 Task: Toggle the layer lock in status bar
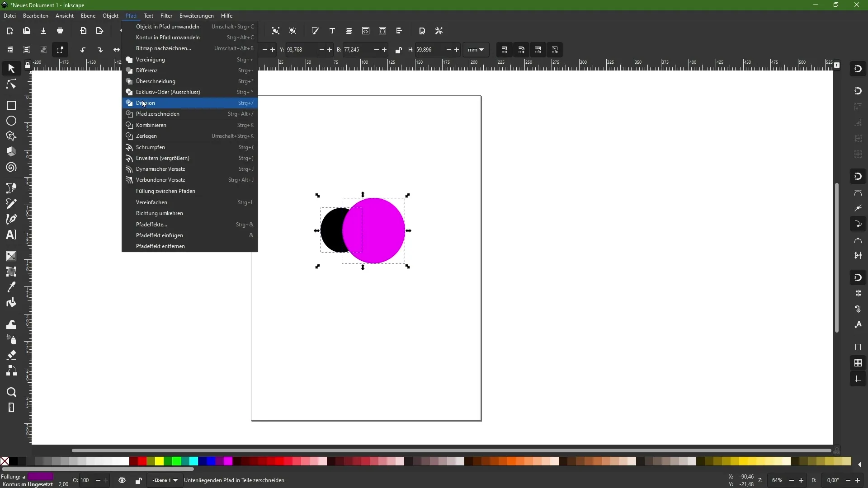138,481
